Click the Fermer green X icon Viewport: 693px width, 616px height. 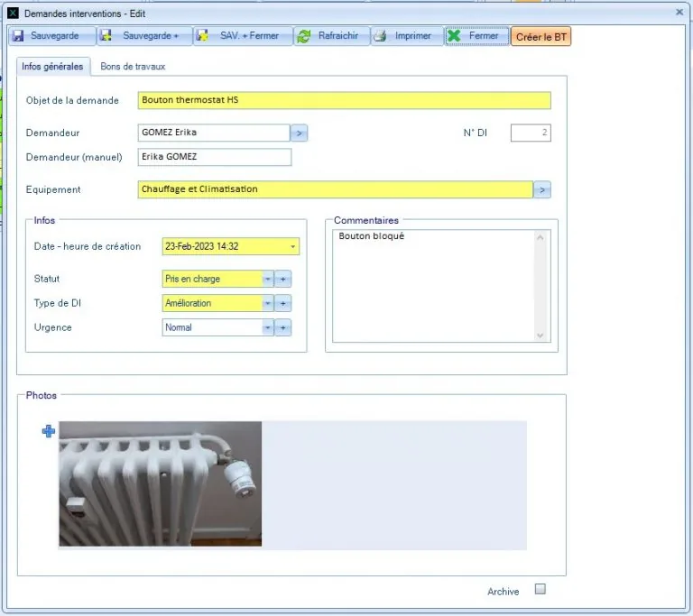[454, 36]
